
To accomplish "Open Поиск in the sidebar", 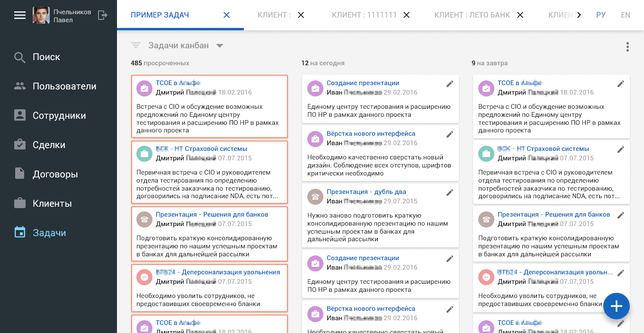I will [45, 57].
